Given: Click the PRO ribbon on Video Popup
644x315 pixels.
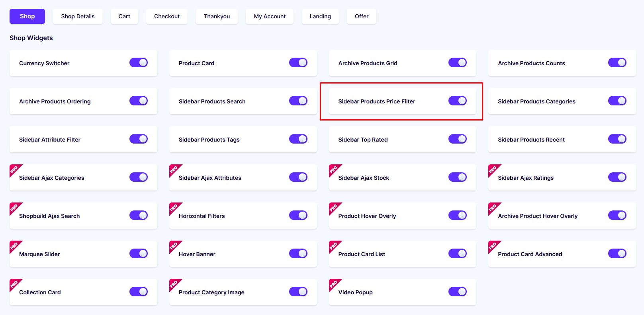Looking at the screenshot, I should tap(335, 284).
